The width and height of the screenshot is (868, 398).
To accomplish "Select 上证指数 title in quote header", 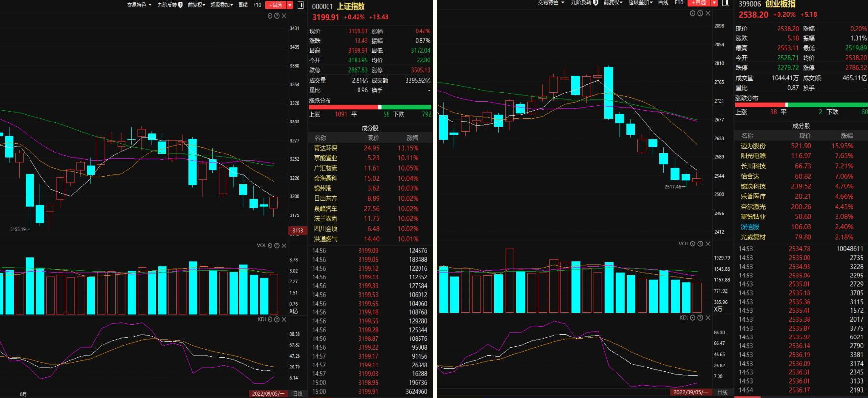I will pos(351,6).
